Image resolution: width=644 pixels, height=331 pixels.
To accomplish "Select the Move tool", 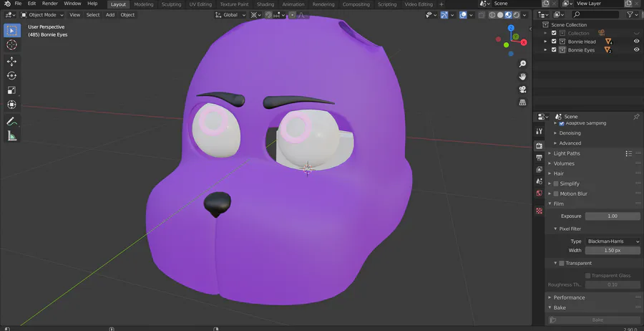I will coord(12,62).
